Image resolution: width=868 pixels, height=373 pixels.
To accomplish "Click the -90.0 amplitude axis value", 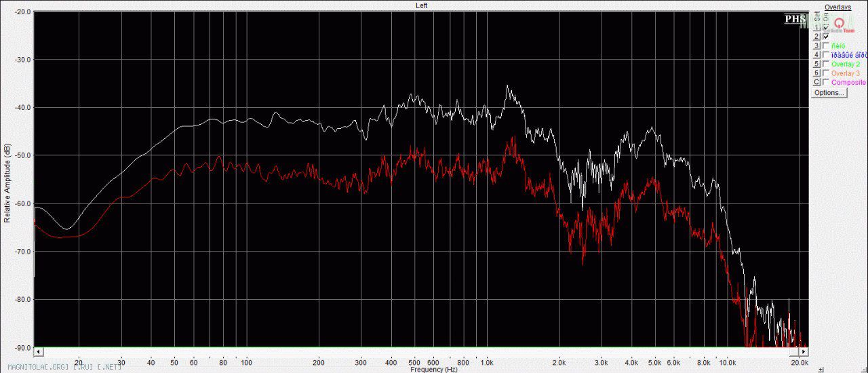I will pyautogui.click(x=22, y=347).
